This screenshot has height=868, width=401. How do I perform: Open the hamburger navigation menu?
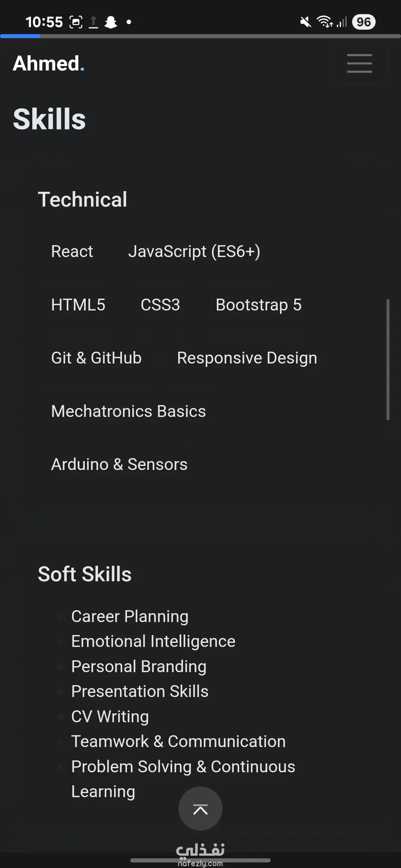pyautogui.click(x=359, y=63)
